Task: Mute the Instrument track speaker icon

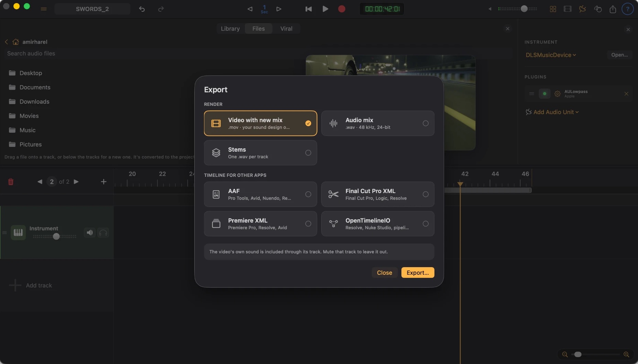Action: pyautogui.click(x=90, y=233)
